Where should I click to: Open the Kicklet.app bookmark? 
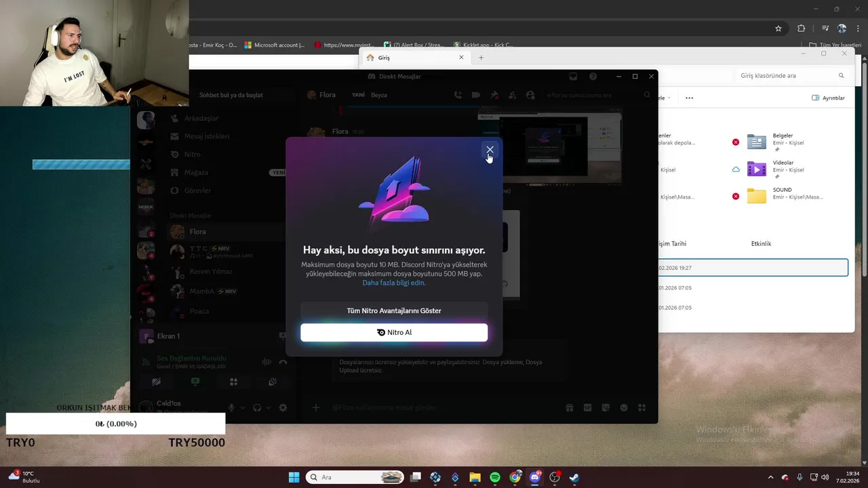(484, 45)
